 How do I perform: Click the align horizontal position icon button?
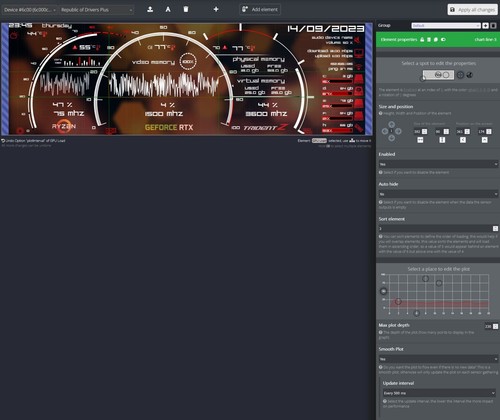tap(463, 140)
